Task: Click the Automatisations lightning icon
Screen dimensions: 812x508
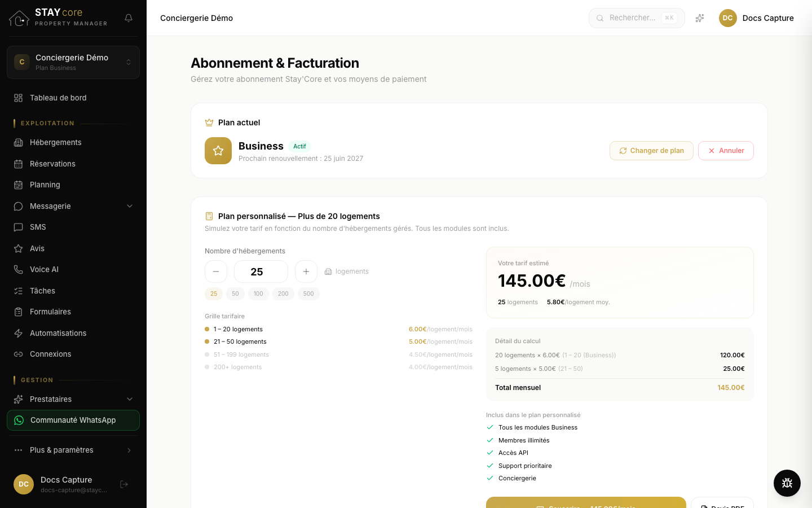Action: coord(18,333)
